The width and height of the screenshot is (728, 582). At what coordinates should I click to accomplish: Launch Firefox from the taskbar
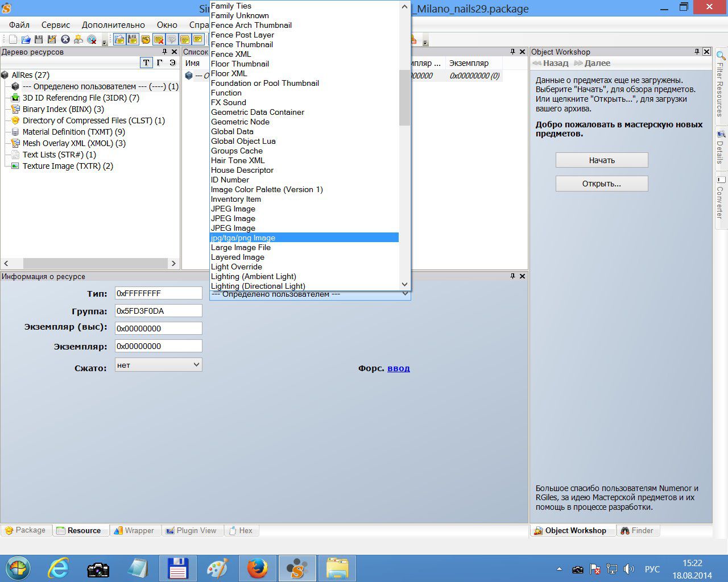(x=257, y=568)
